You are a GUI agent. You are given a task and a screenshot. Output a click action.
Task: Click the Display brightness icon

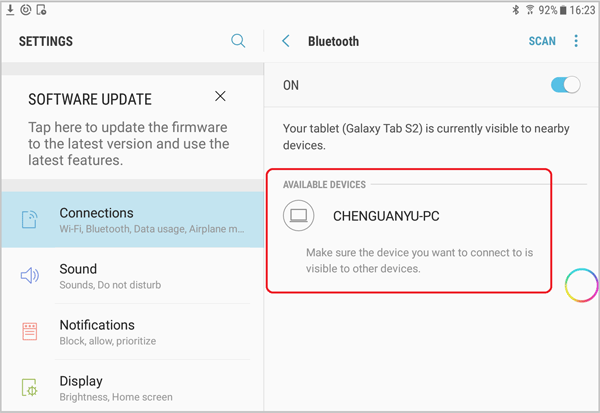(29, 388)
